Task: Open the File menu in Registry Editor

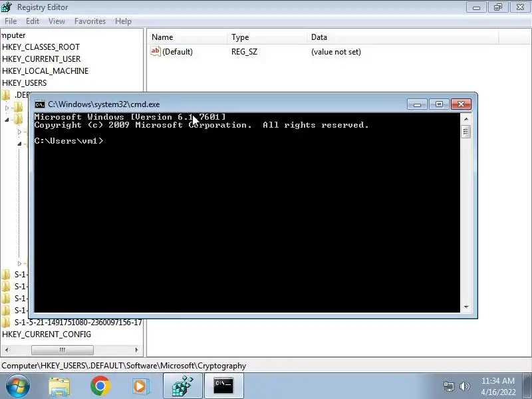Action: coord(11,21)
